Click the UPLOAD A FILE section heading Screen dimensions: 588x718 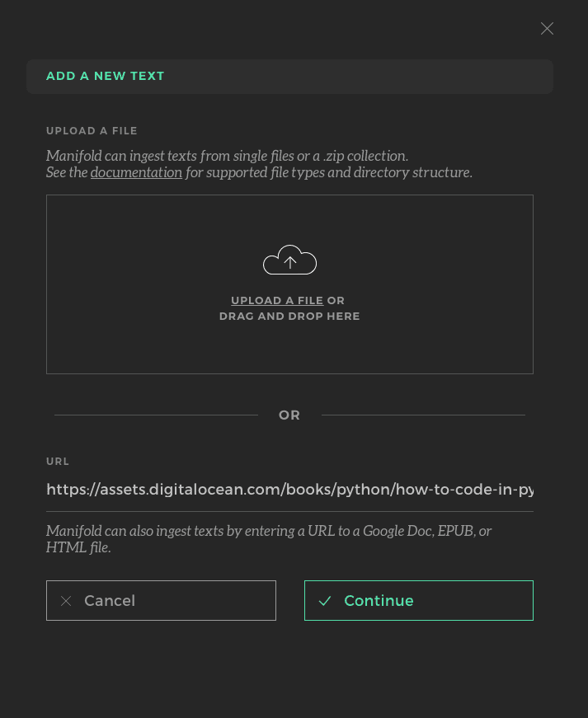click(x=92, y=130)
